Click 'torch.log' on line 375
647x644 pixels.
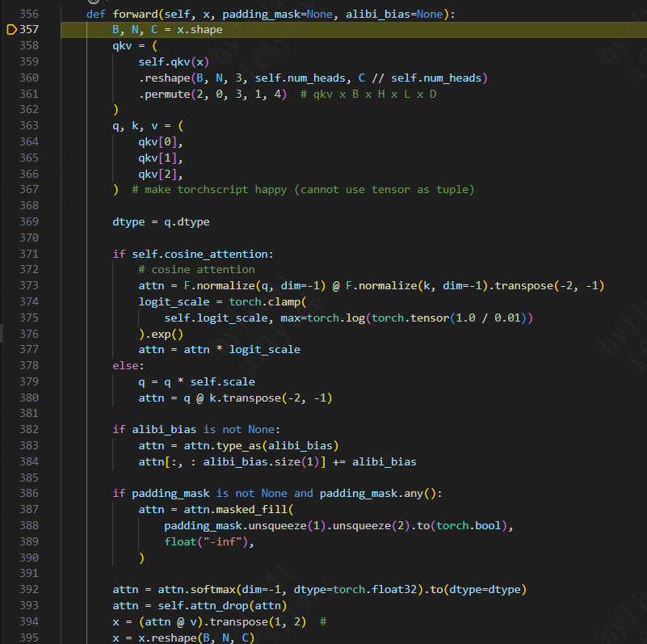[x=336, y=318]
